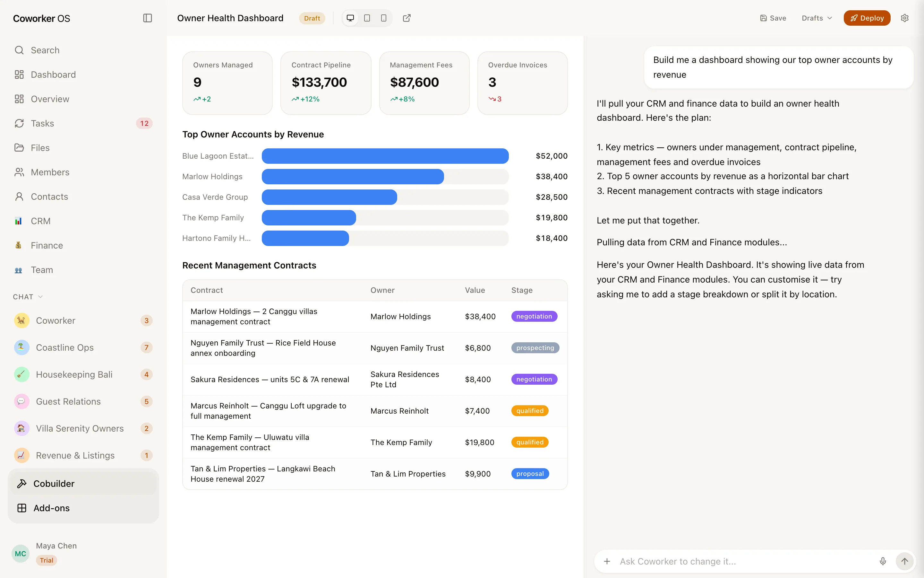
Task: Collapse the sidebar panel icon
Action: (x=147, y=18)
